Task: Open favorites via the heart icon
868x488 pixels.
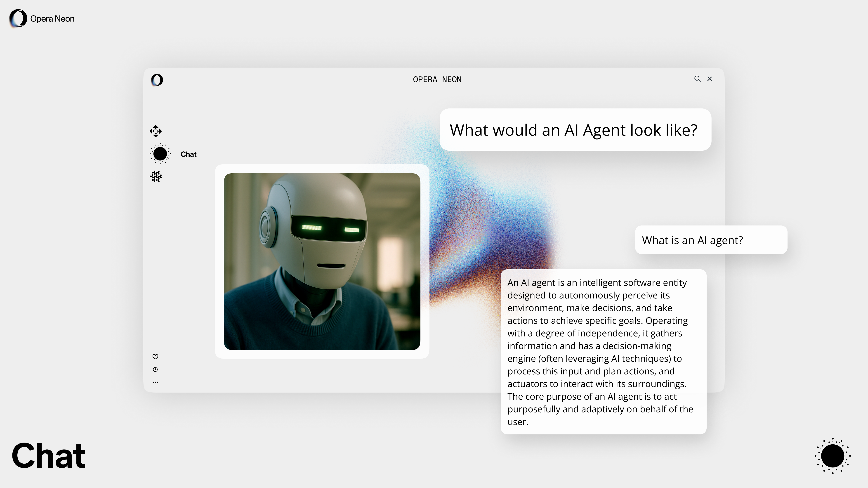Action: 155,357
